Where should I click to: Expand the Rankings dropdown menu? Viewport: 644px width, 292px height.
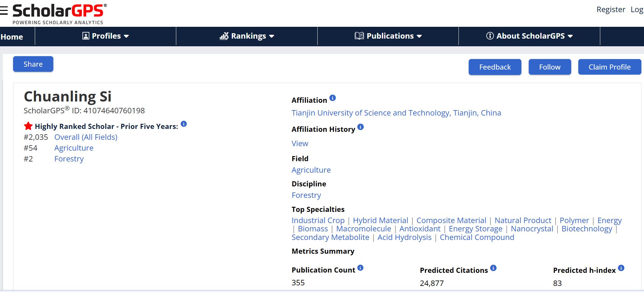coord(247,36)
